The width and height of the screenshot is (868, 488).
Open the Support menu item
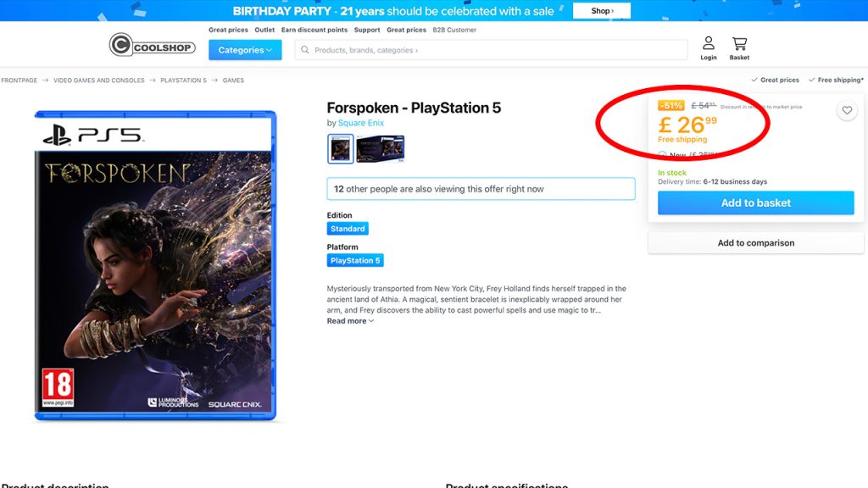367,30
